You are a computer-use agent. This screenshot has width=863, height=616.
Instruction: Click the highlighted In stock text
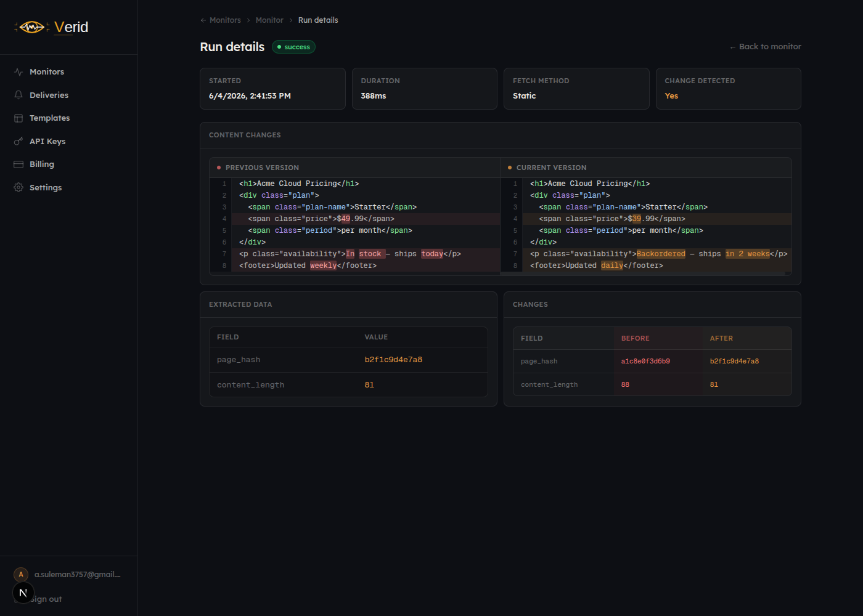366,254
